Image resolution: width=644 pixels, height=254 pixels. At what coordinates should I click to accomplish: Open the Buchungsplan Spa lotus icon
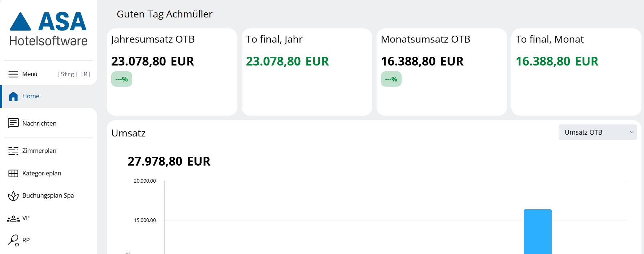point(13,196)
